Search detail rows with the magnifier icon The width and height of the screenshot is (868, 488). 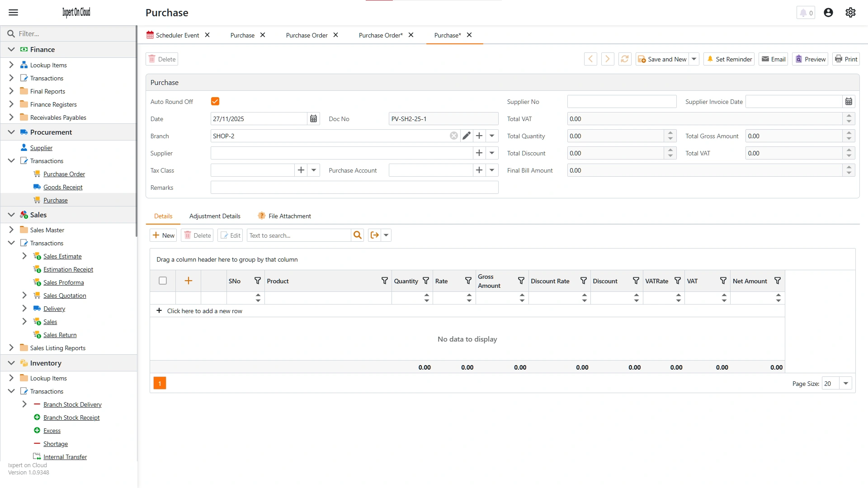(358, 235)
